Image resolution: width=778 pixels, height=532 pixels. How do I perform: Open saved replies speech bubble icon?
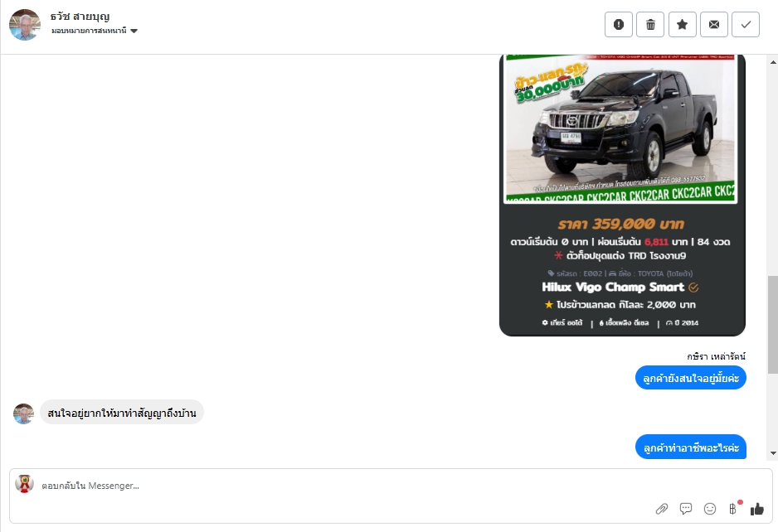(x=686, y=509)
